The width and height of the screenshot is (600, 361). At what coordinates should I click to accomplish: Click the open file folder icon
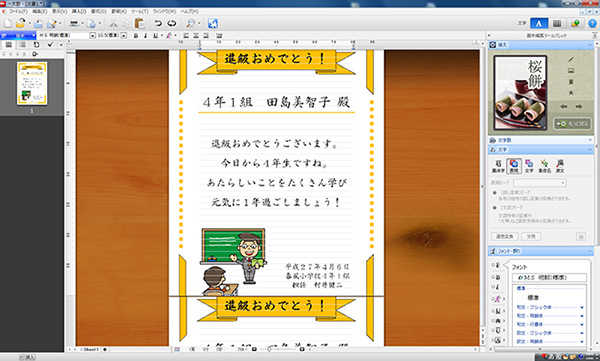click(x=21, y=23)
